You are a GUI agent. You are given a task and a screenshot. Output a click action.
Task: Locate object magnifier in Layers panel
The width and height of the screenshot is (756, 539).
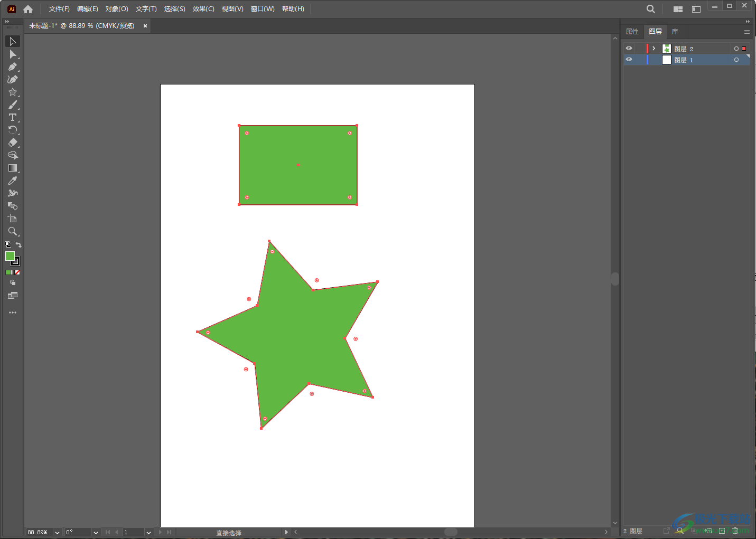tap(680, 531)
